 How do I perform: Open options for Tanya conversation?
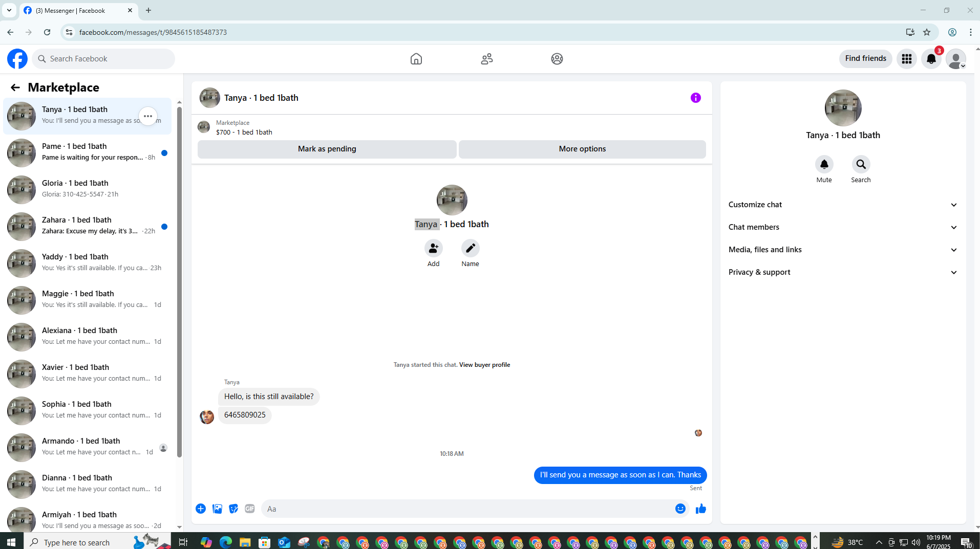[x=148, y=116]
